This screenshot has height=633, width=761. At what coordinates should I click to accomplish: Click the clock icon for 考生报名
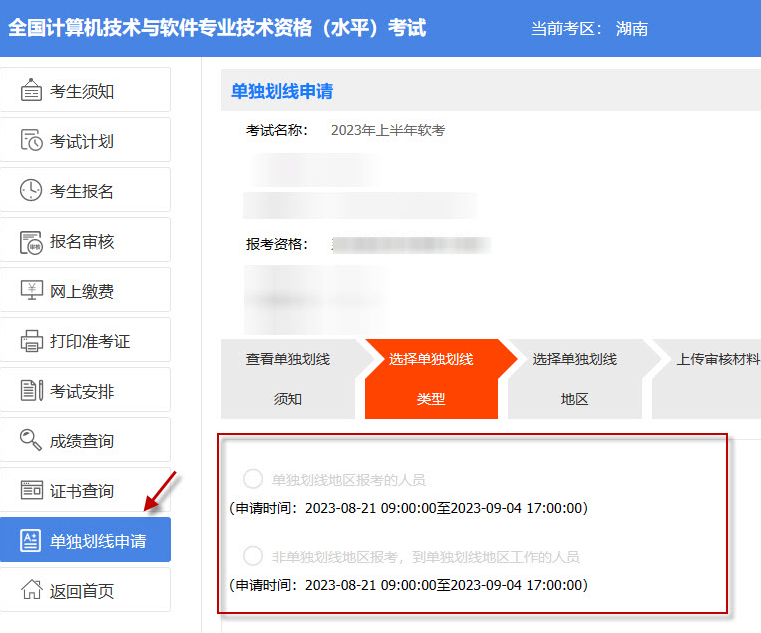tap(32, 191)
